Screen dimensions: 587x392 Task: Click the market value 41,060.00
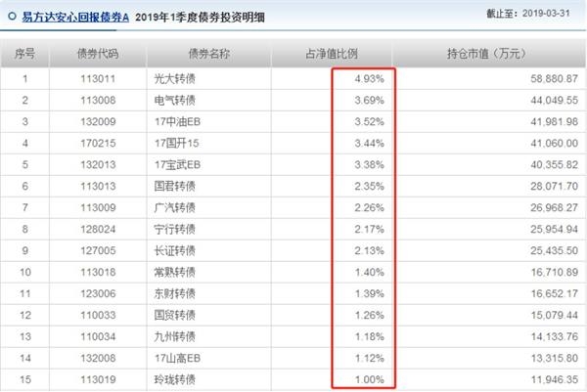(555, 144)
